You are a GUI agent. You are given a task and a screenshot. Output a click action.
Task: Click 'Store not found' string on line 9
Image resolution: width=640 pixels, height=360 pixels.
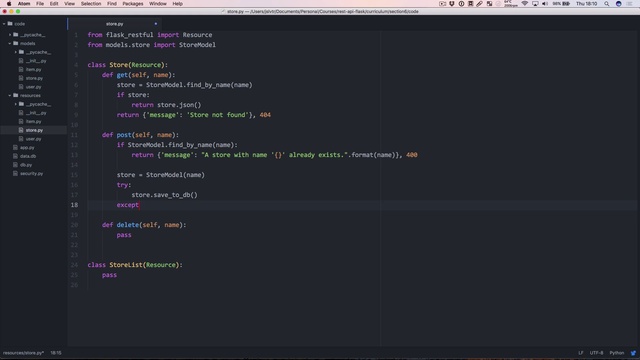218,115
